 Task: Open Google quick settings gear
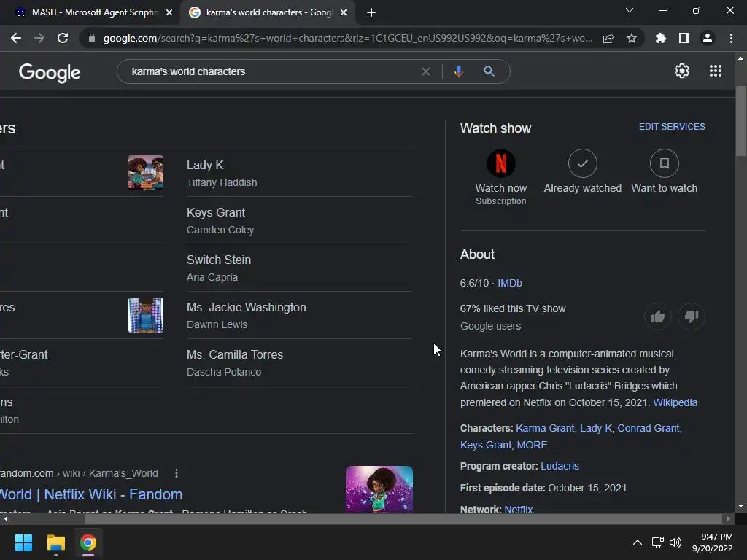pyautogui.click(x=682, y=71)
